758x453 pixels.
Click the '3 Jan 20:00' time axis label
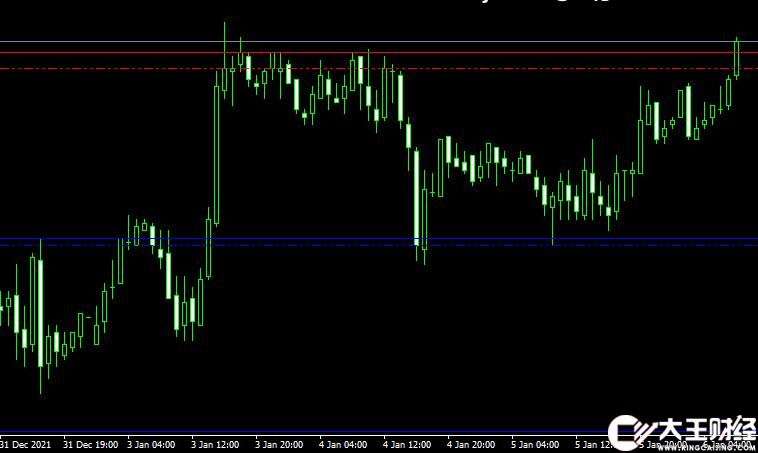(x=279, y=444)
